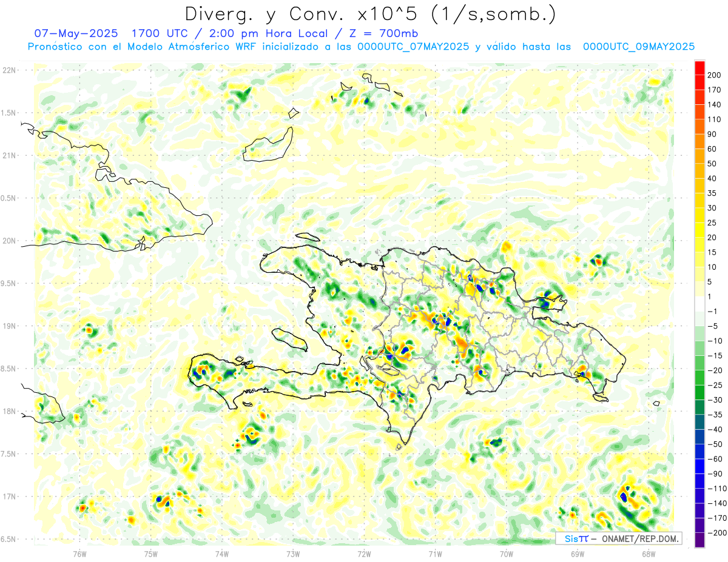Viewport: 728px width, 562px height.
Task: Click the '76W' longitude label
Action: pyautogui.click(x=79, y=554)
